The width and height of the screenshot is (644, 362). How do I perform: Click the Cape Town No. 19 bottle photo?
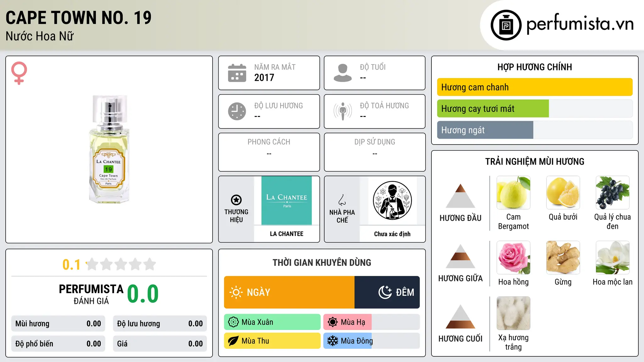coord(109,149)
